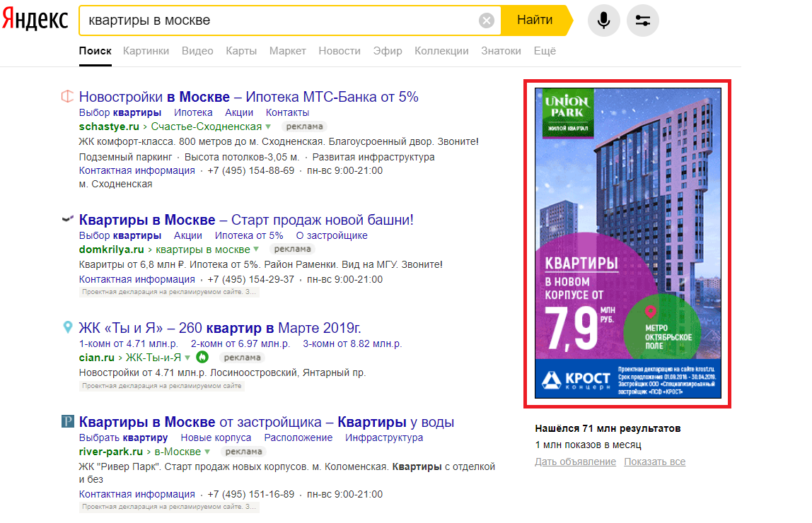Click Акции sitelink under domkrilya.ru ad
This screenshot has height=523, width=812.
(x=188, y=235)
